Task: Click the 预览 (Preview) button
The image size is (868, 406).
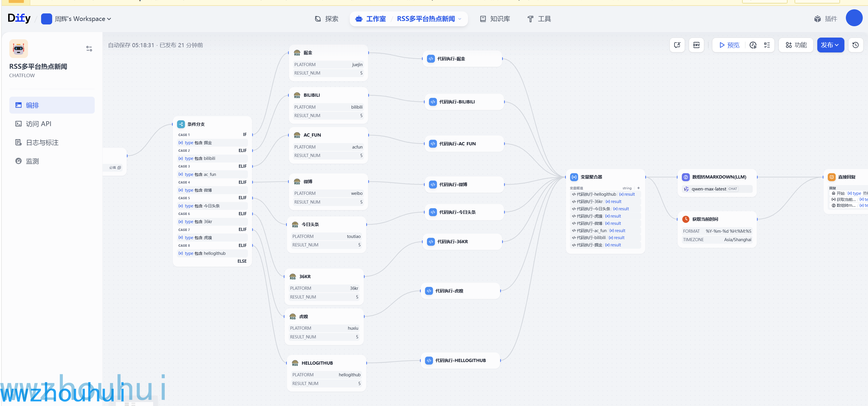Action: pyautogui.click(x=729, y=45)
